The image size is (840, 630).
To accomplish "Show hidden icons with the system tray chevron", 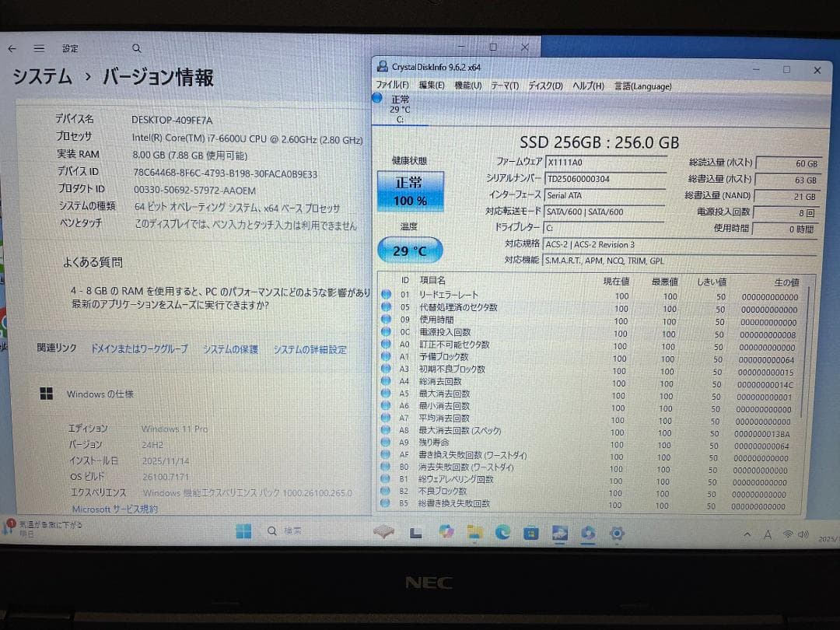I will click(x=745, y=534).
